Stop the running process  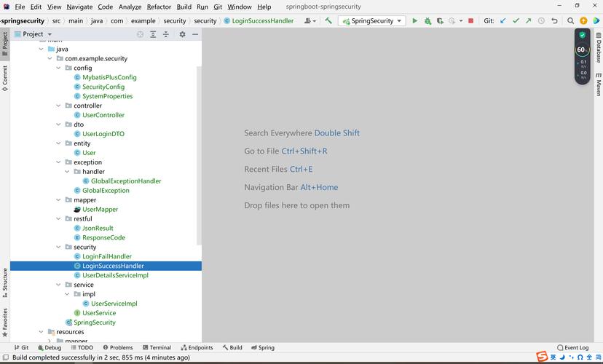click(471, 21)
